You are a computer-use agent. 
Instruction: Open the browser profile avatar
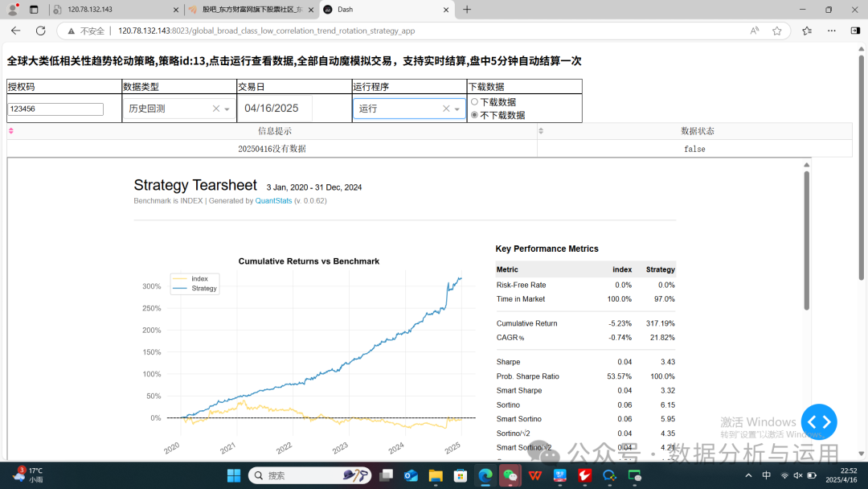click(13, 10)
